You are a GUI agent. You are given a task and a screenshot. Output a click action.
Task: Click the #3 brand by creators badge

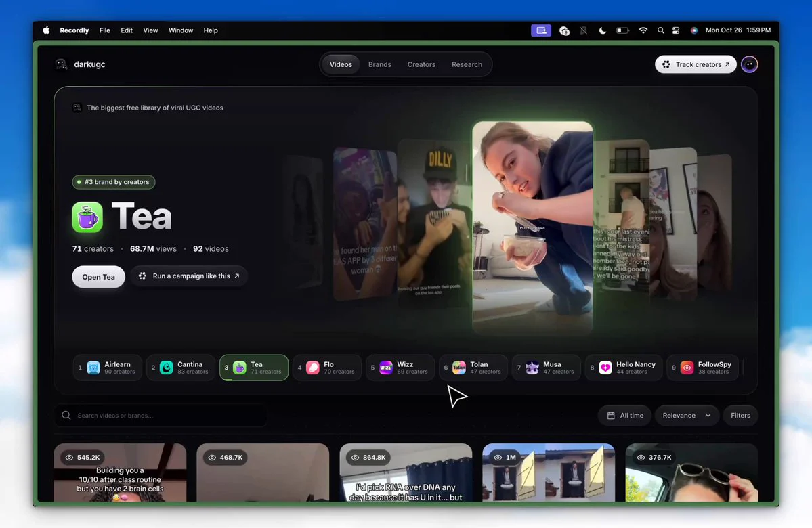tap(113, 181)
